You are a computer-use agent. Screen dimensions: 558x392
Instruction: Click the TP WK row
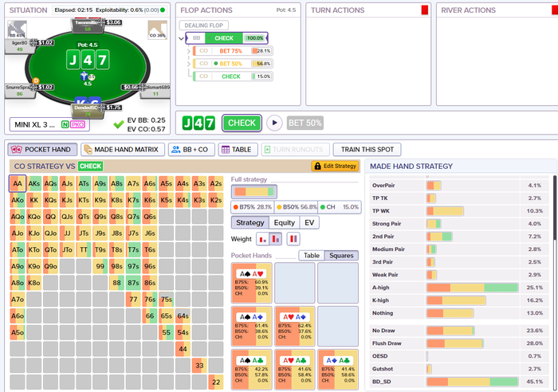461,211
